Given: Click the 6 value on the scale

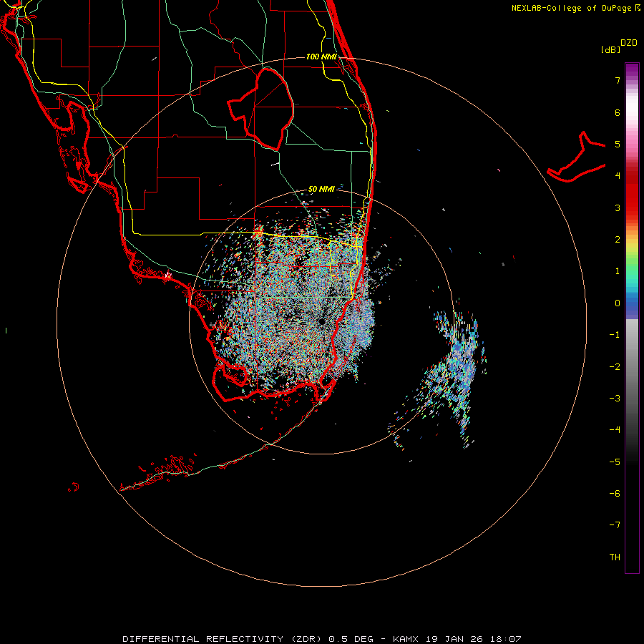Looking at the screenshot, I should tap(618, 112).
